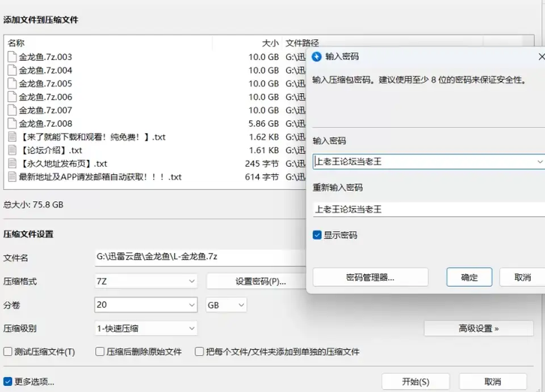Image resolution: width=545 pixels, height=392 pixels.
Task: Select file row 金龙鱼.7z.003
Action: click(x=156, y=57)
